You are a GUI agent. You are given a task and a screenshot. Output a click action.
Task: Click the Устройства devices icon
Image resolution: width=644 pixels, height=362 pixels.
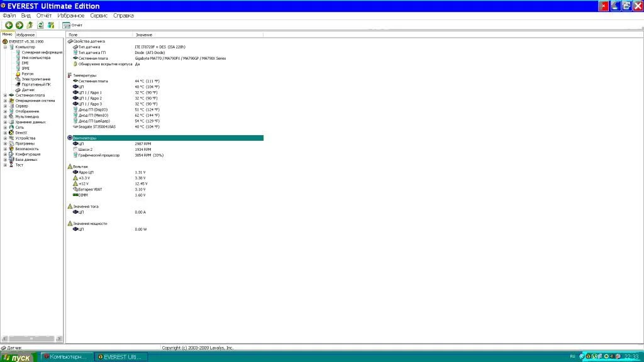click(x=11, y=138)
